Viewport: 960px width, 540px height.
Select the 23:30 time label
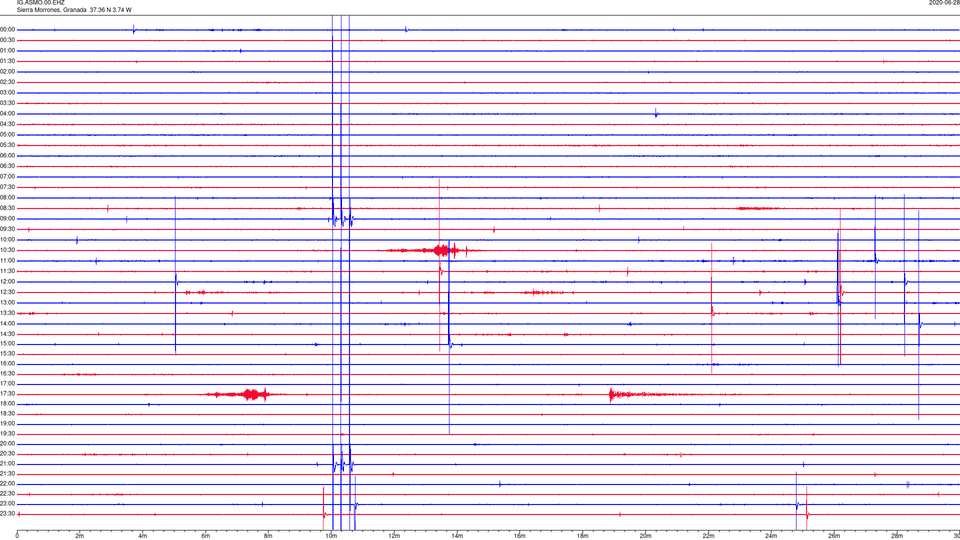[7, 514]
